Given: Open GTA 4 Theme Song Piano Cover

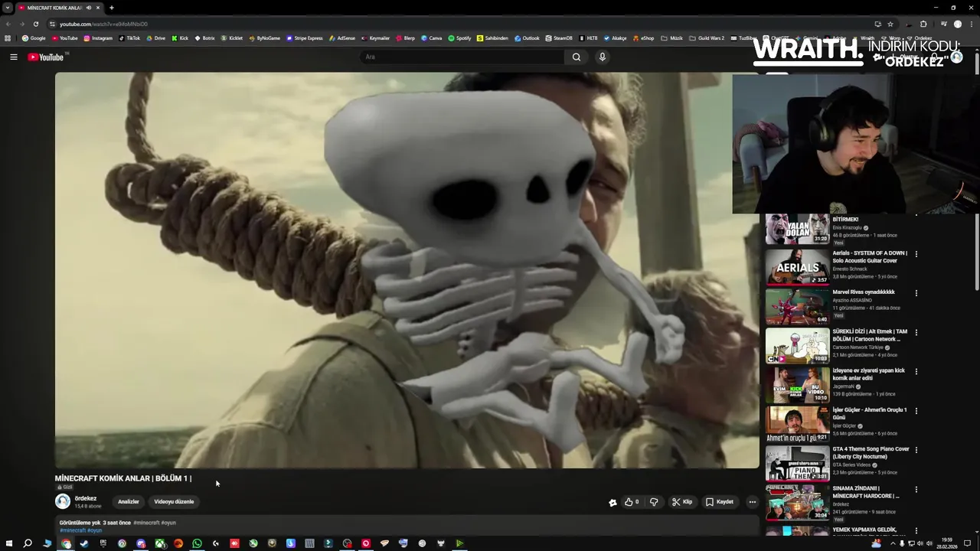Looking at the screenshot, I should click(871, 452).
